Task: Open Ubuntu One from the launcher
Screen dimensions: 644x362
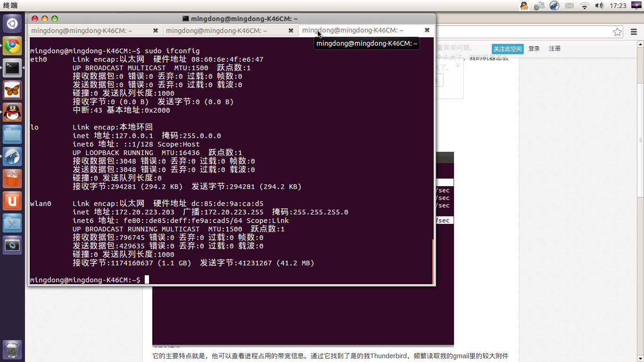Action: (12, 201)
